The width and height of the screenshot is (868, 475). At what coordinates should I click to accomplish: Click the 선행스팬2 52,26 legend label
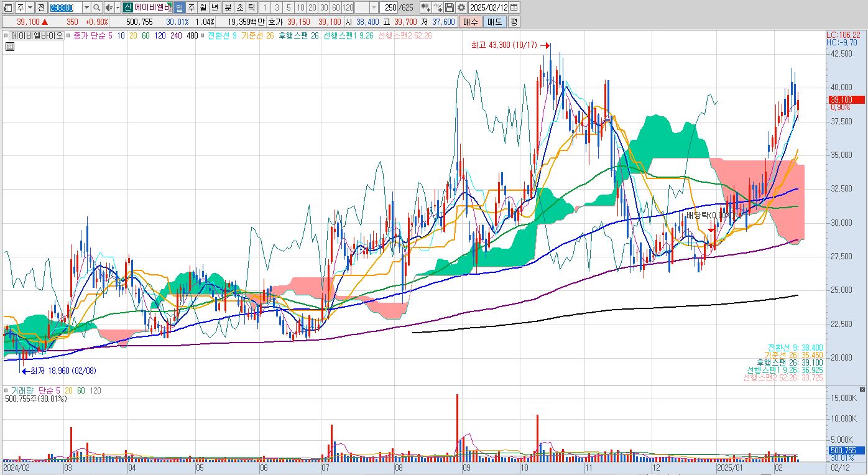(x=405, y=35)
